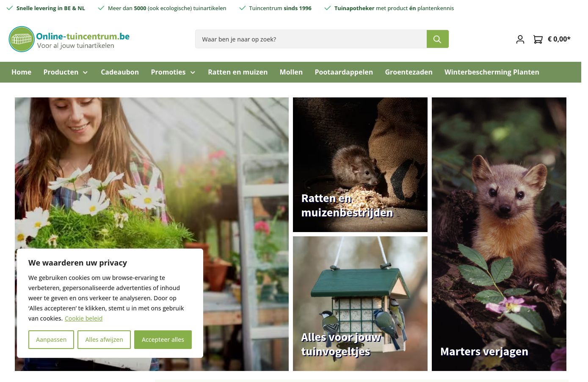Screen dimensions: 588x382
Task: Focus the 'Waar ben je naar op zoek?' search field
Action: [311, 39]
